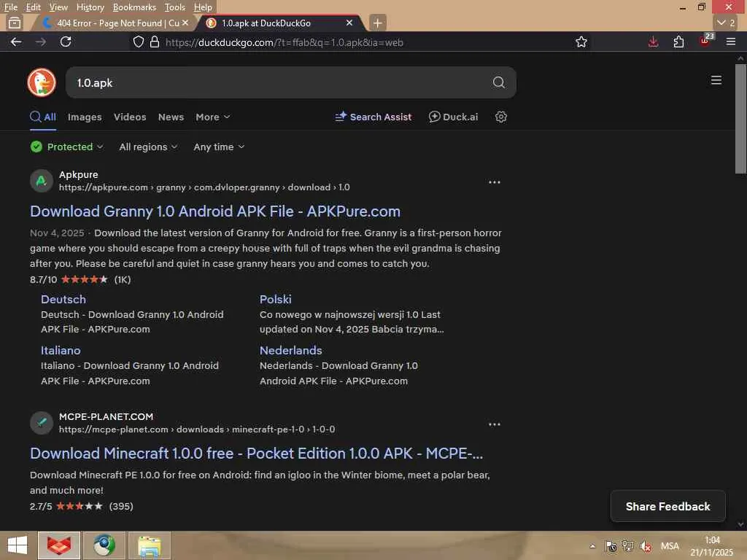Open more options for MCPE-PLANET result

coord(495,424)
